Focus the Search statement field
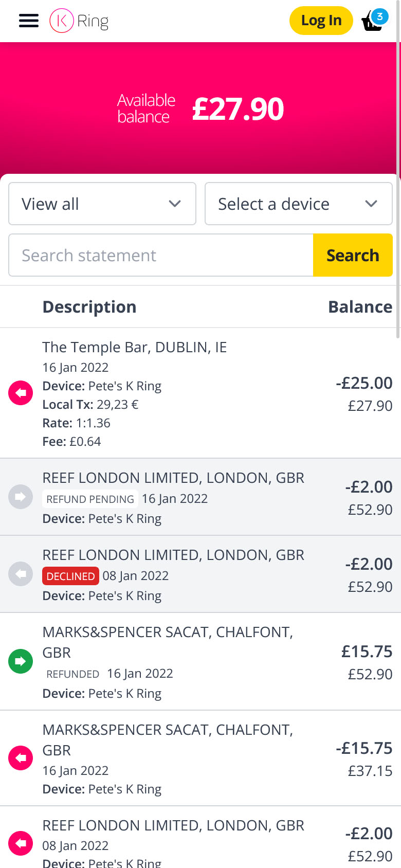This screenshot has height=868, width=401. pos(161,255)
